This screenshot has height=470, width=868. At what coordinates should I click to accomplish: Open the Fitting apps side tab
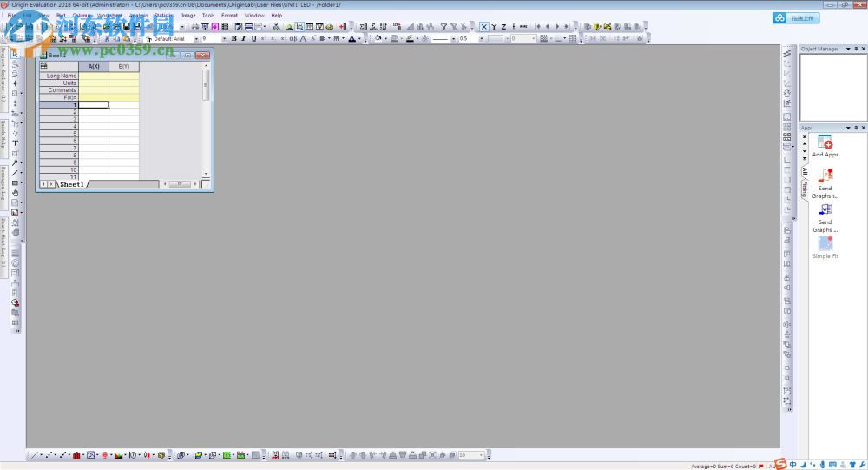point(805,189)
